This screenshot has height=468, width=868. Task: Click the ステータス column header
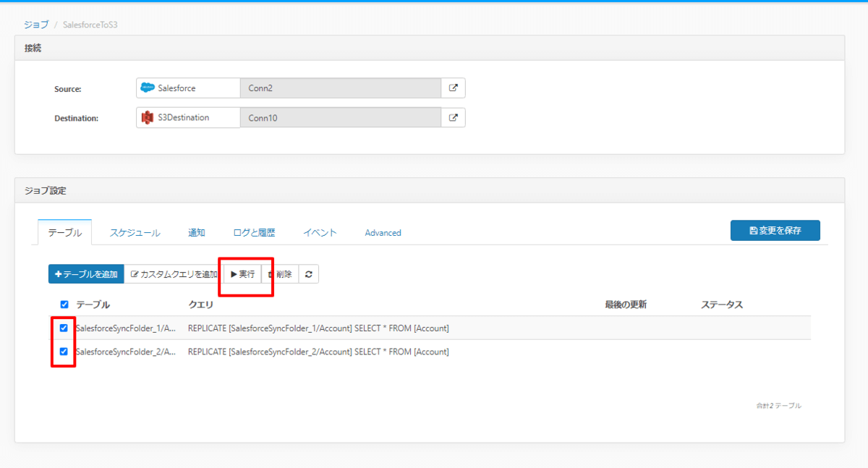722,305
